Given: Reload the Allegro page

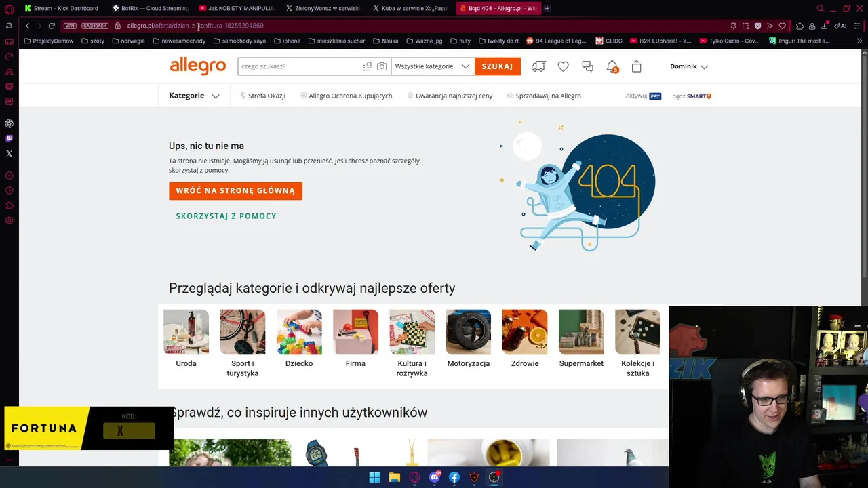Looking at the screenshot, I should click(52, 26).
